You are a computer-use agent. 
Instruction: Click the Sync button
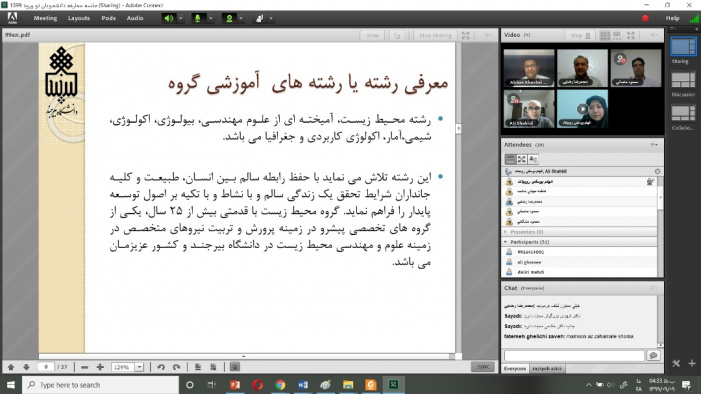pyautogui.click(x=483, y=367)
